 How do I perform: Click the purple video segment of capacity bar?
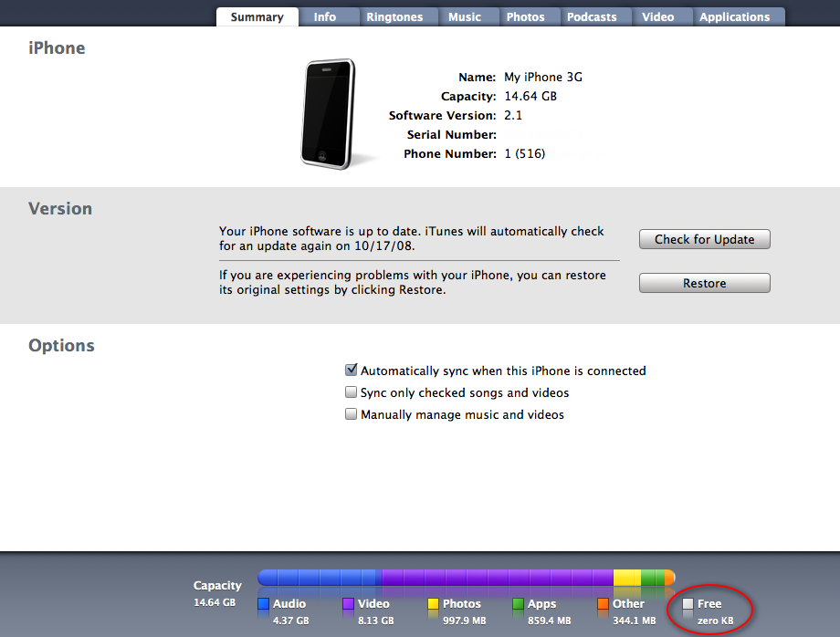[498, 578]
